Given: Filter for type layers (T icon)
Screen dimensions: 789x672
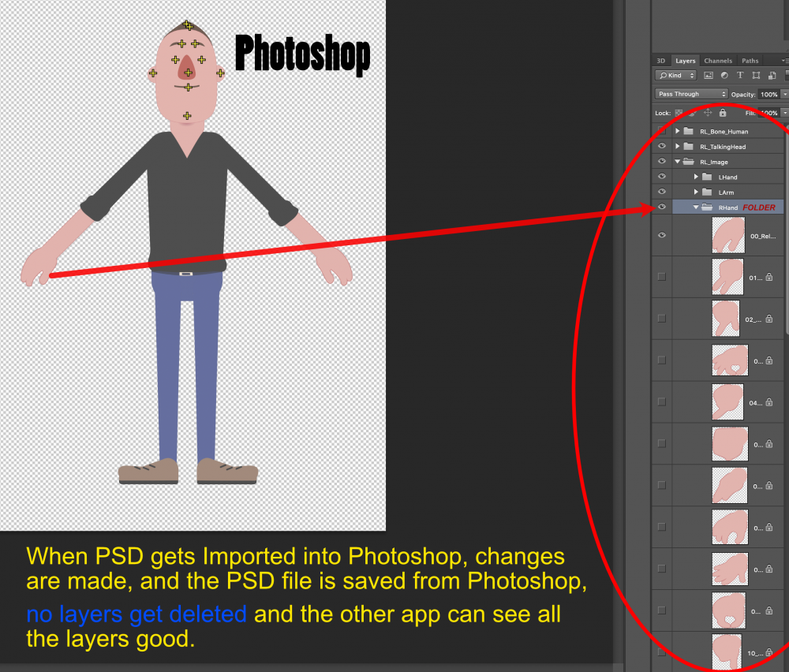Looking at the screenshot, I should click(x=740, y=76).
